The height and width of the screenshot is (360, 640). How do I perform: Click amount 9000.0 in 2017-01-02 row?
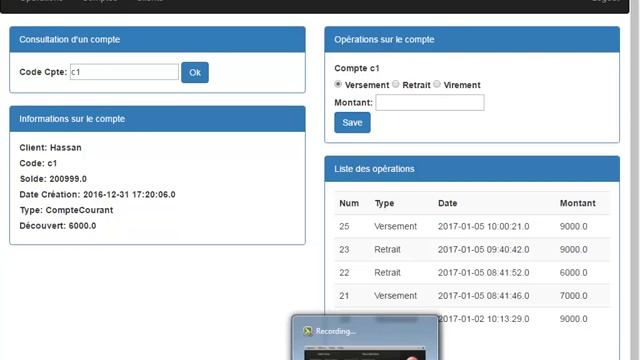tap(573, 319)
